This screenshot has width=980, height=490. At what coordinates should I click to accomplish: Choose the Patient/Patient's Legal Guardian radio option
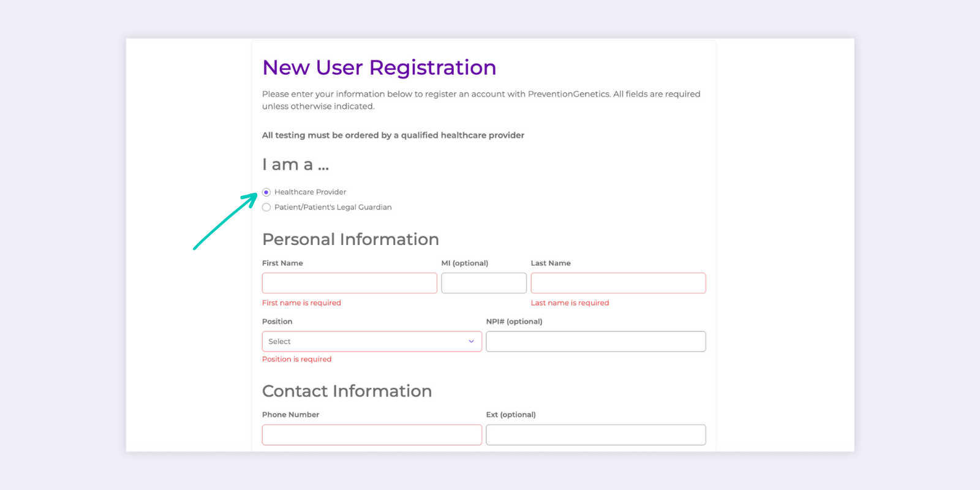click(x=266, y=208)
